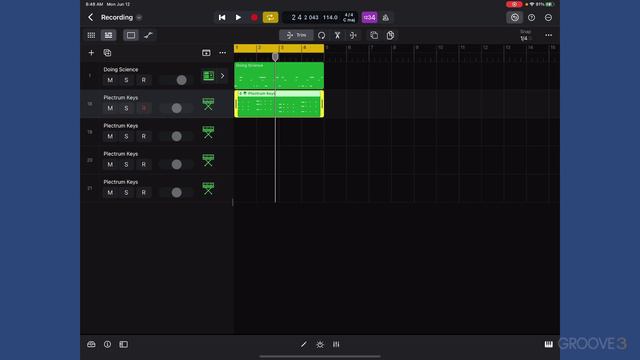This screenshot has width=640, height=360.
Task: Go back from the Recording project
Action: pos(91,17)
